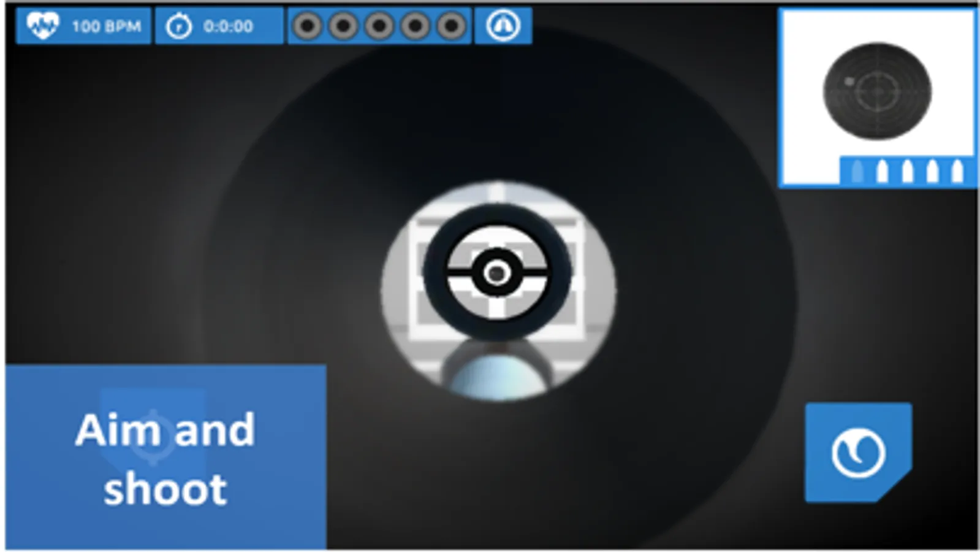Click the second shot target indicator
Screen dimensions: 980x552
click(x=343, y=26)
